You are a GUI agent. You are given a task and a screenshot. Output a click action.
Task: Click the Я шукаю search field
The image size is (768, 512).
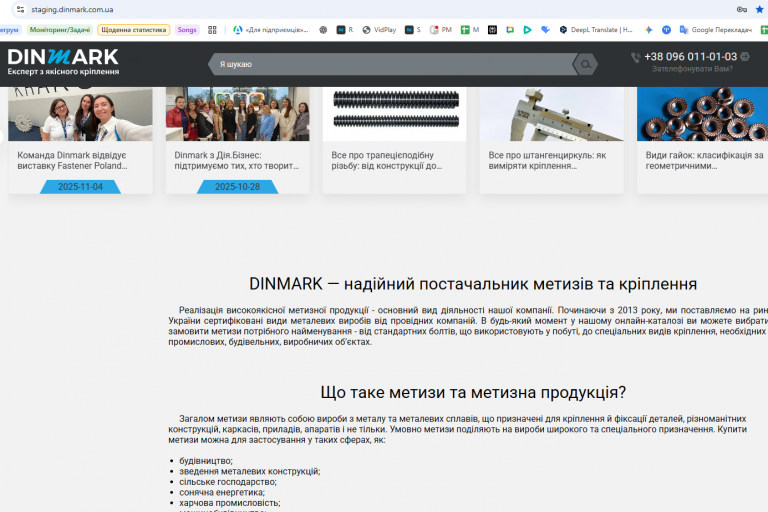coord(394,64)
